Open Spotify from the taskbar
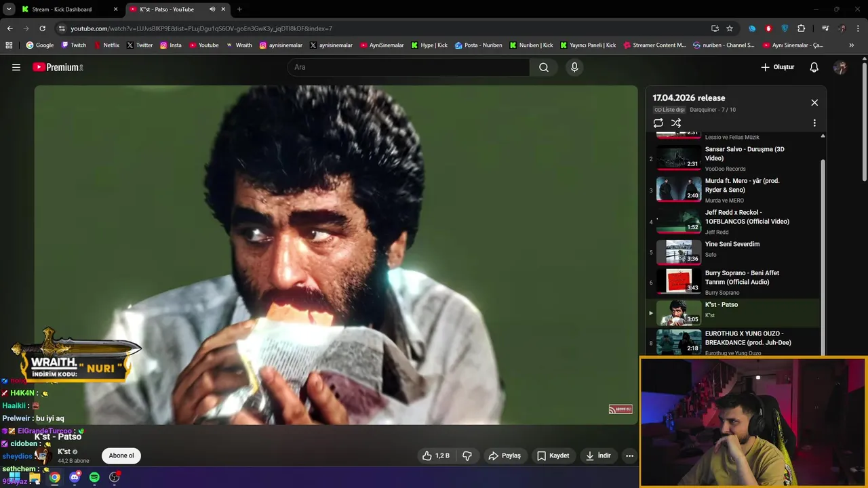Image resolution: width=868 pixels, height=488 pixels. [x=94, y=477]
